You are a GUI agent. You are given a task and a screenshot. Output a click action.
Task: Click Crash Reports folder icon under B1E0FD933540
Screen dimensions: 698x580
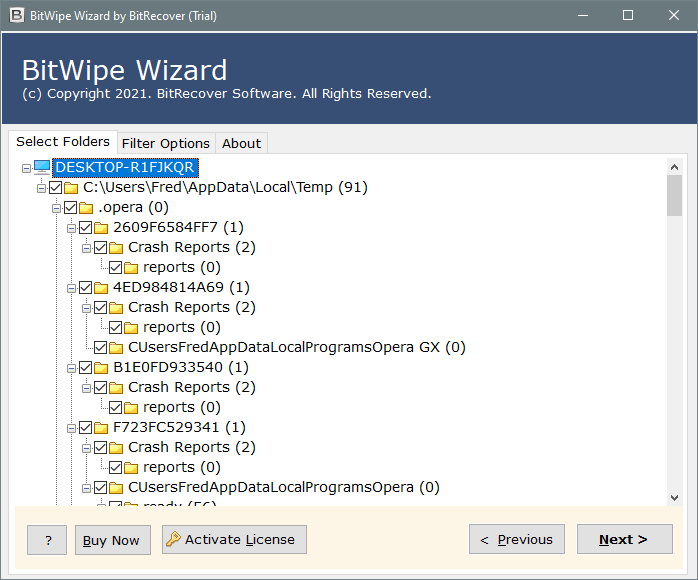click(116, 388)
